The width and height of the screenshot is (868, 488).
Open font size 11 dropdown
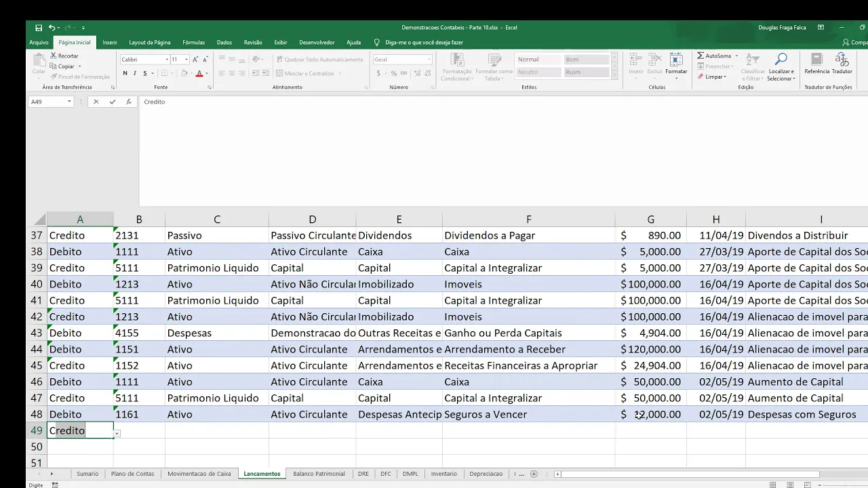tap(186, 60)
